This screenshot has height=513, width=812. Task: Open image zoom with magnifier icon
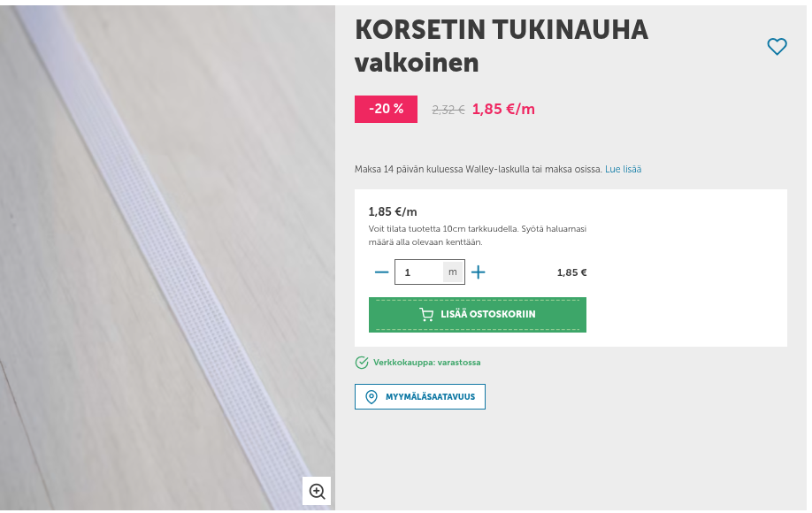click(317, 492)
